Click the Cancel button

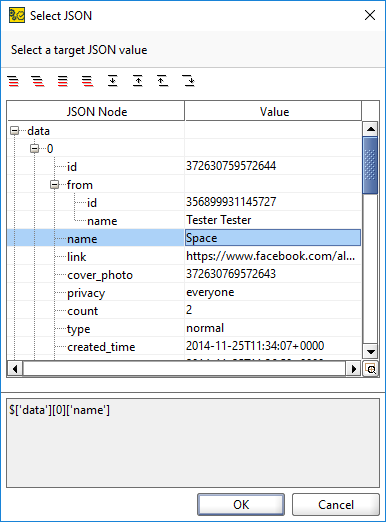point(336,504)
